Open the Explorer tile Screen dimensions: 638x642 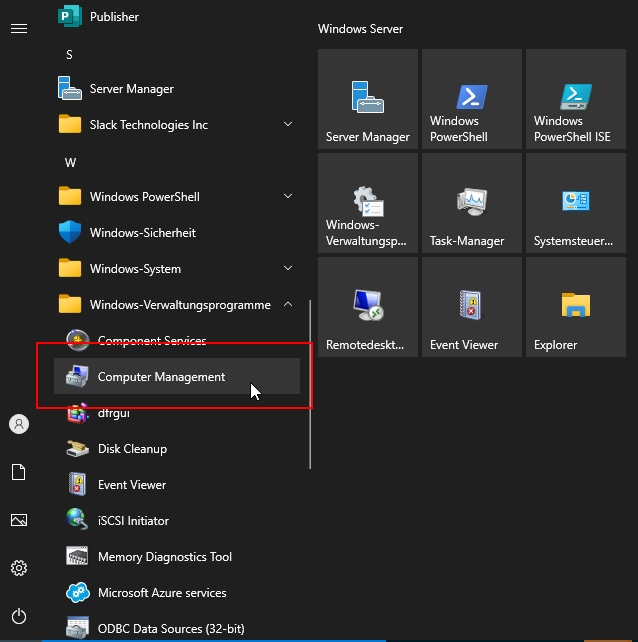(576, 307)
